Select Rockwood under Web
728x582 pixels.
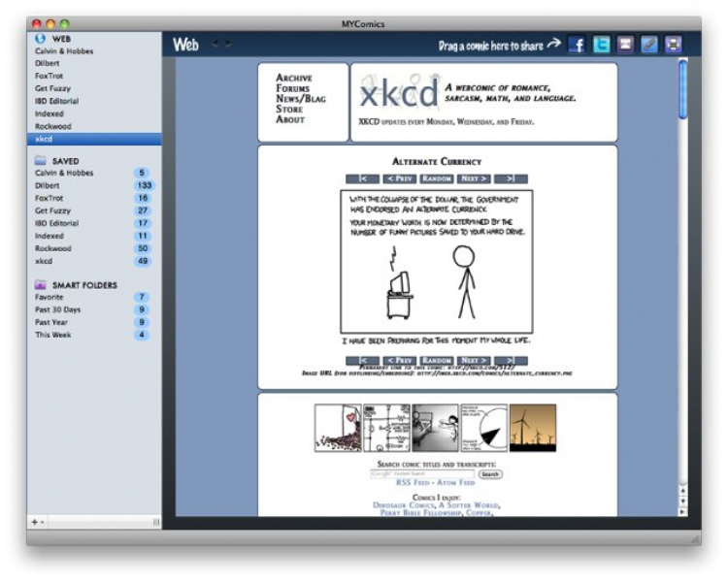click(x=53, y=126)
